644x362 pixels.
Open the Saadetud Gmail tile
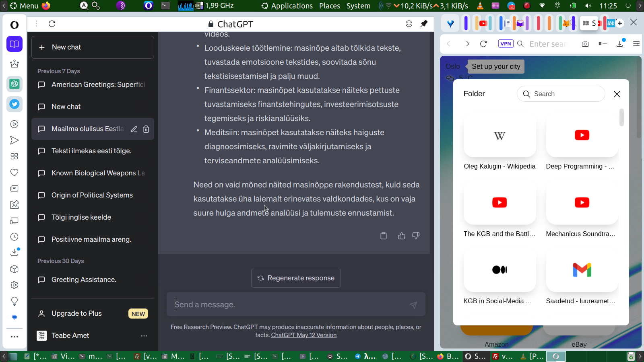582,276
